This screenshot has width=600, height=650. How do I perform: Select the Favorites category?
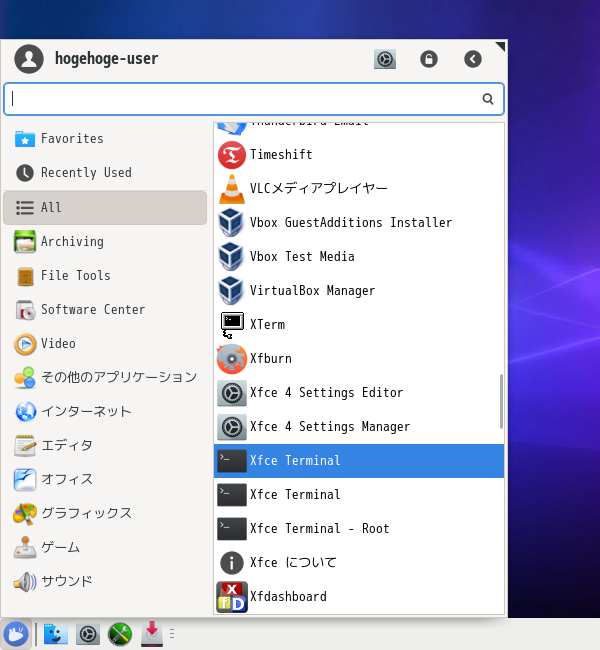coord(105,139)
